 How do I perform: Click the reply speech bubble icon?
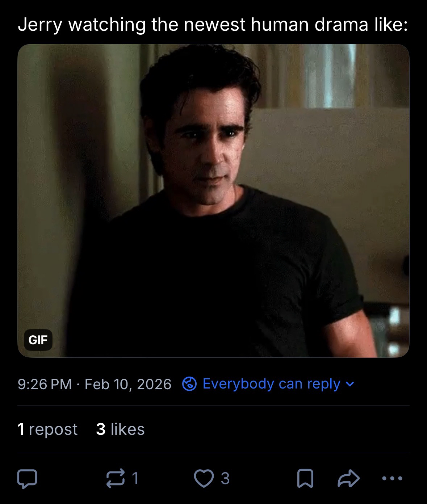(x=27, y=479)
